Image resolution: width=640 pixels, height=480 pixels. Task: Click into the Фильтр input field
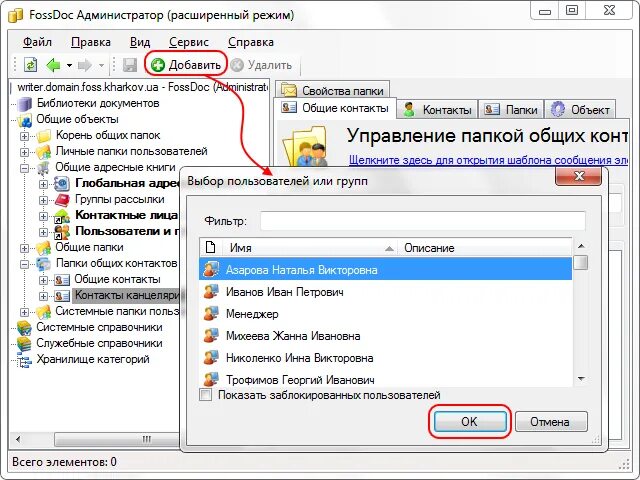[422, 221]
